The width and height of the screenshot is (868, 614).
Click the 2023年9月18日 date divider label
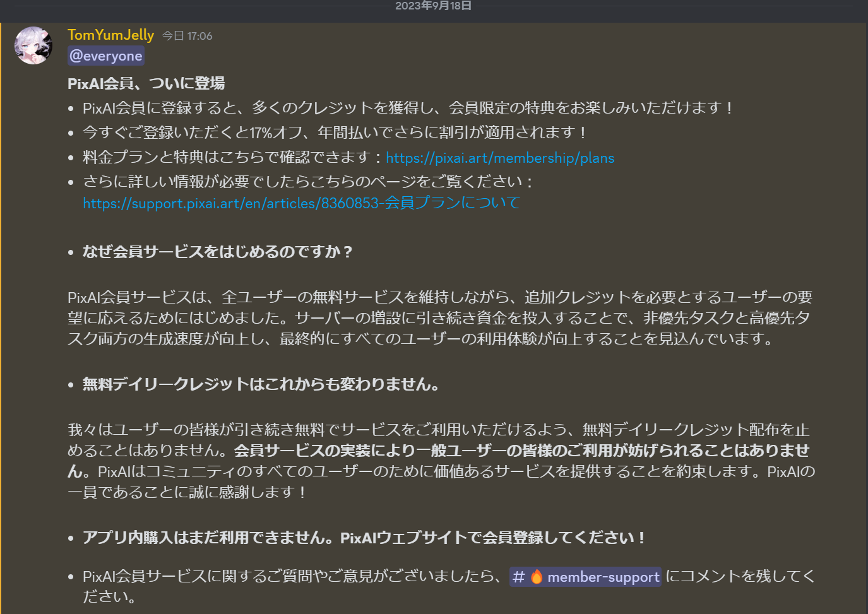point(434,6)
